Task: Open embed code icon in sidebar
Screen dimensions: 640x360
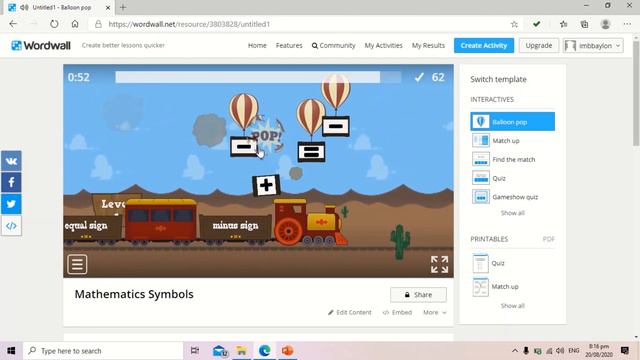Action: (x=11, y=225)
